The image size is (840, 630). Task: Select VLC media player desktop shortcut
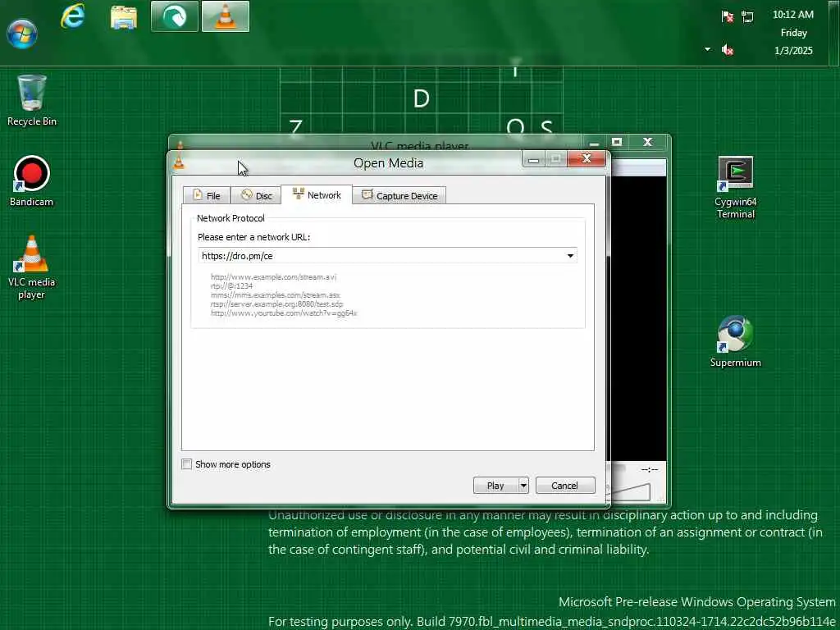pos(32,267)
